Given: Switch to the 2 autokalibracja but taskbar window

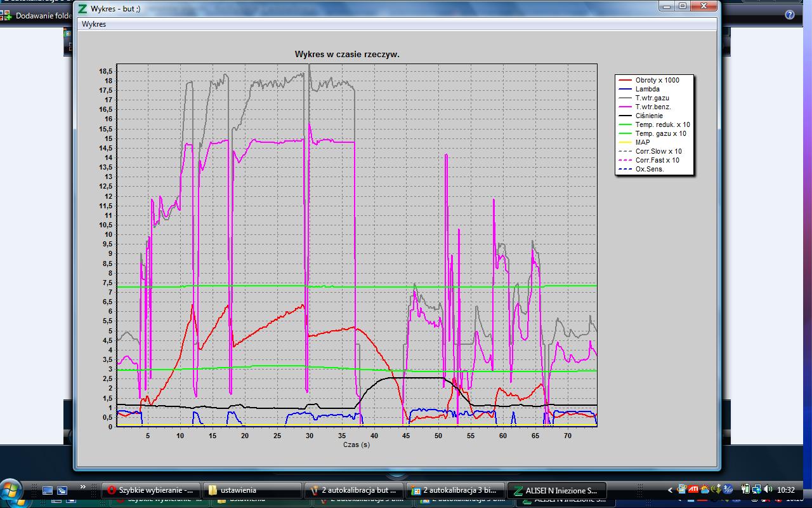Looking at the screenshot, I should tap(354, 490).
